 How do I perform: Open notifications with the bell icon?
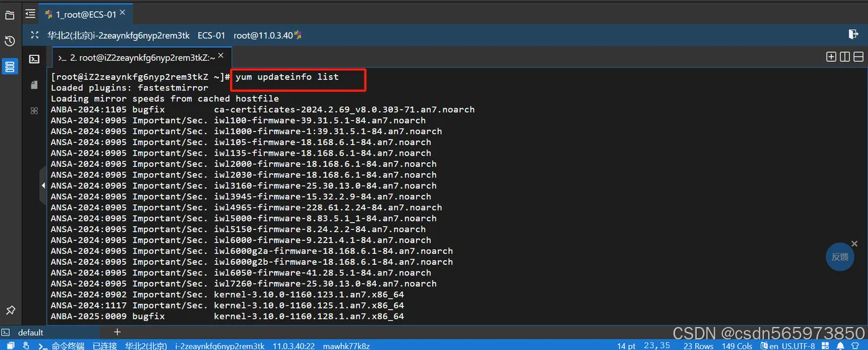(x=841, y=346)
